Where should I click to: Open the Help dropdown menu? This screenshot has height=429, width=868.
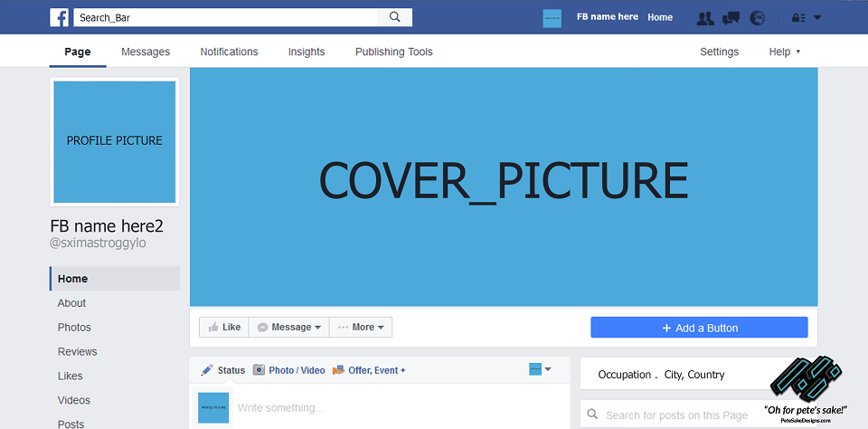click(x=785, y=52)
